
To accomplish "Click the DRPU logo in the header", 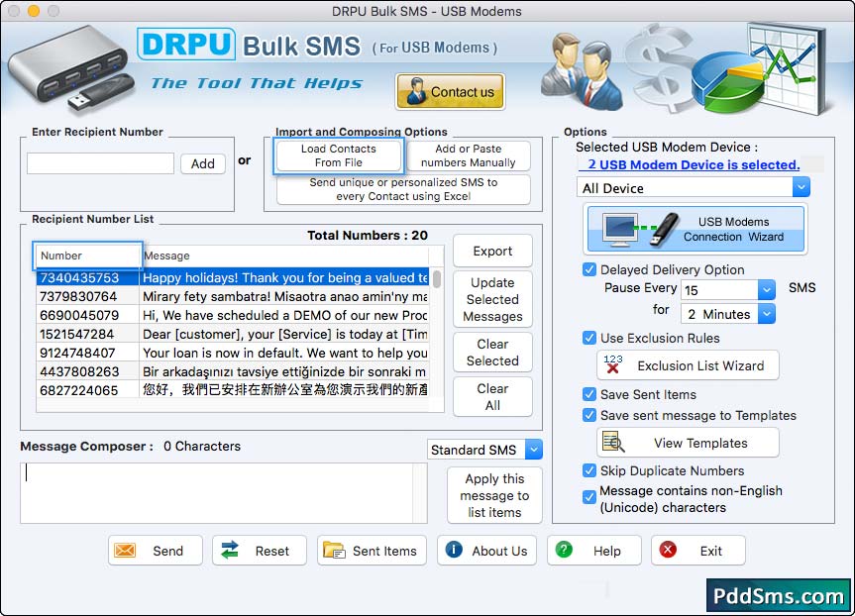I will coord(186,45).
